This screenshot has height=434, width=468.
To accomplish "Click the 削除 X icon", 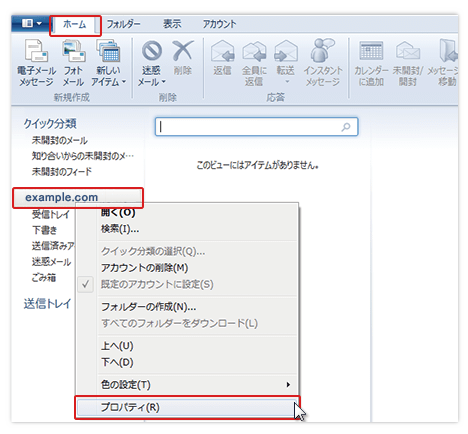I will (183, 50).
